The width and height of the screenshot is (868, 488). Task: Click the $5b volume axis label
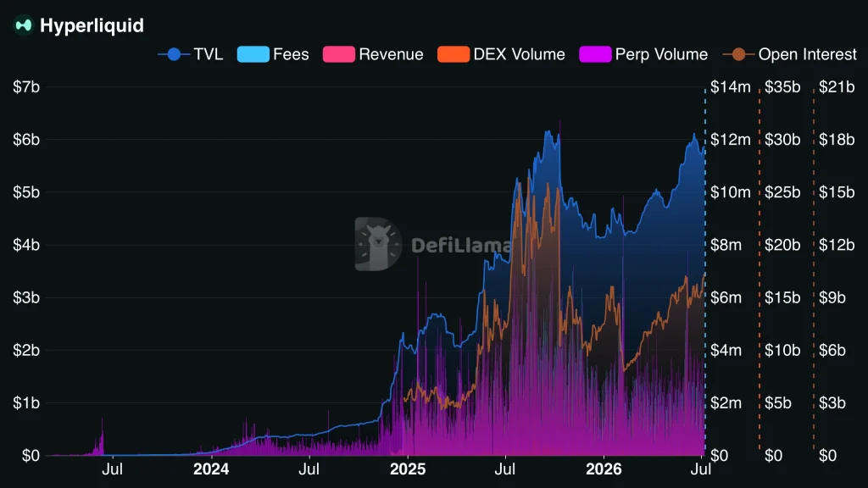778,402
